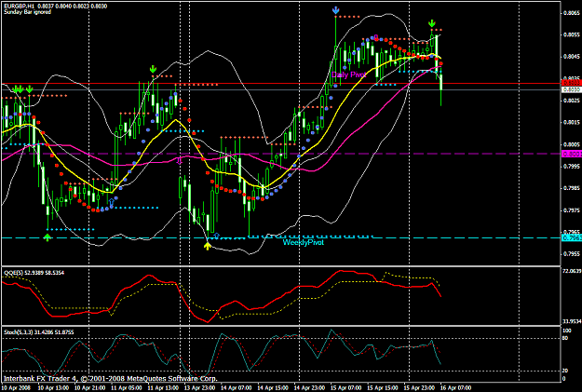The image size is (582, 392).
Task: Select the blue down arrow above the 15 Apr spike
Action: (x=335, y=10)
